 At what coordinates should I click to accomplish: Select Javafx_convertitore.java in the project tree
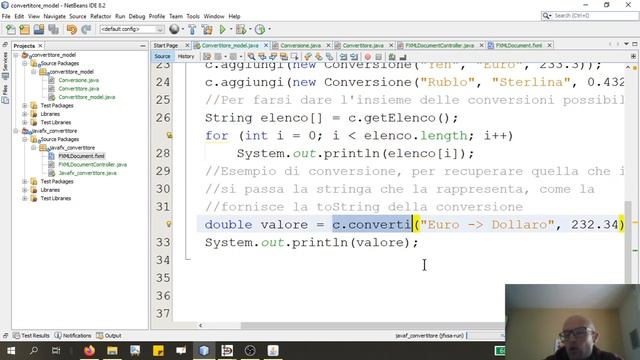[87, 173]
